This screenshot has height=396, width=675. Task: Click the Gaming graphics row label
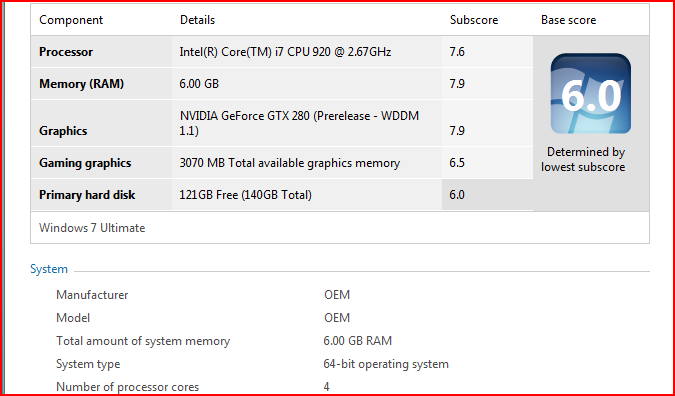point(85,163)
